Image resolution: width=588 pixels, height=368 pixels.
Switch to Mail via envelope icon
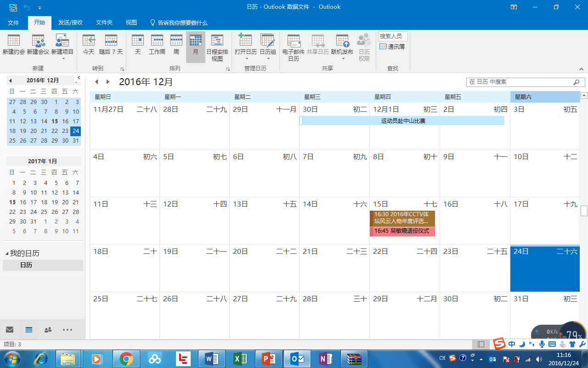(10, 330)
